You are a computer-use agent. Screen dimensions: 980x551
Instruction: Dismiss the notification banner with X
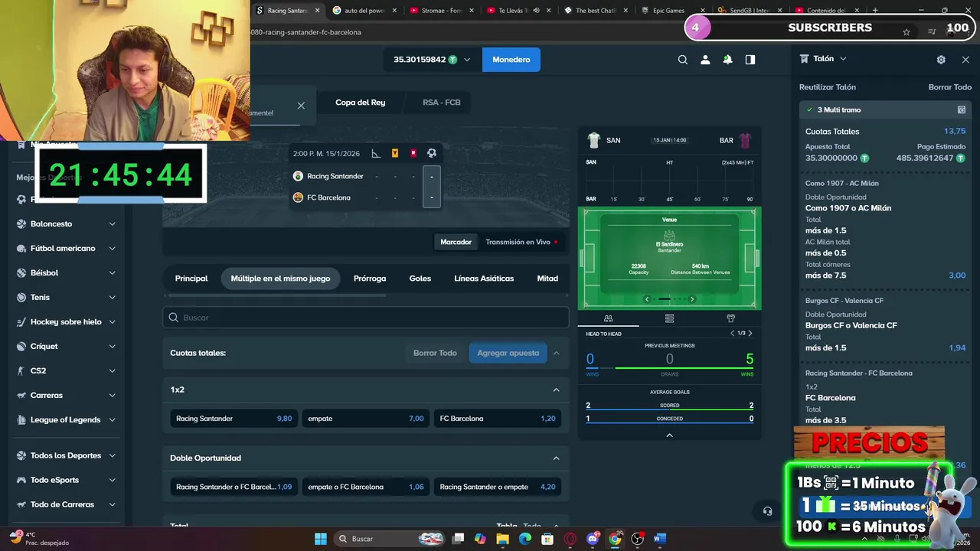click(301, 106)
